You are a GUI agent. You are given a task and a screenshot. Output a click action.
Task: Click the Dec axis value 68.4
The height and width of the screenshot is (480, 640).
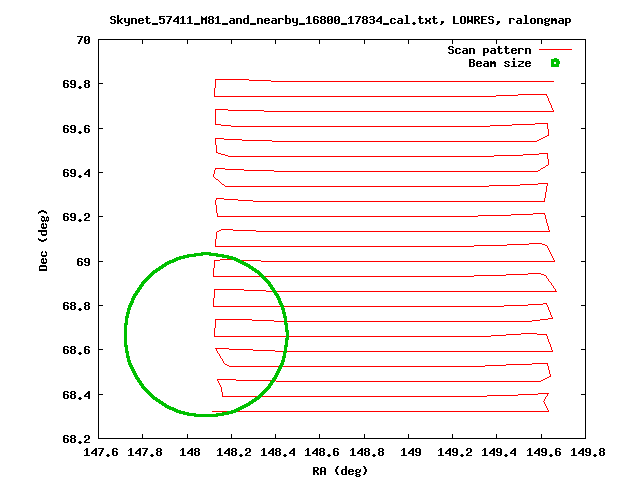point(76,395)
